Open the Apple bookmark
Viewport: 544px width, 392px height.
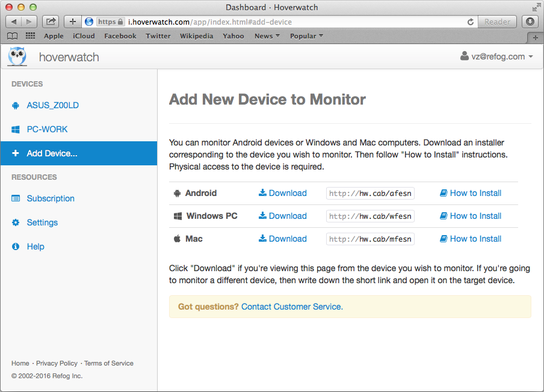coord(54,36)
